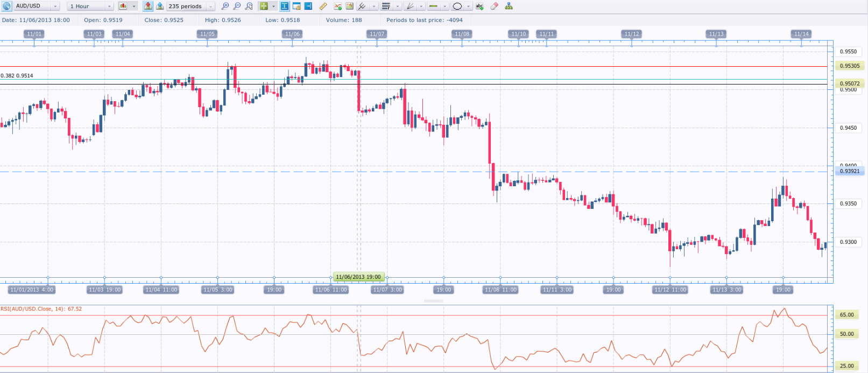Select the ellipse drawing tool
This screenshot has width=868, height=373.
pyautogui.click(x=457, y=6)
